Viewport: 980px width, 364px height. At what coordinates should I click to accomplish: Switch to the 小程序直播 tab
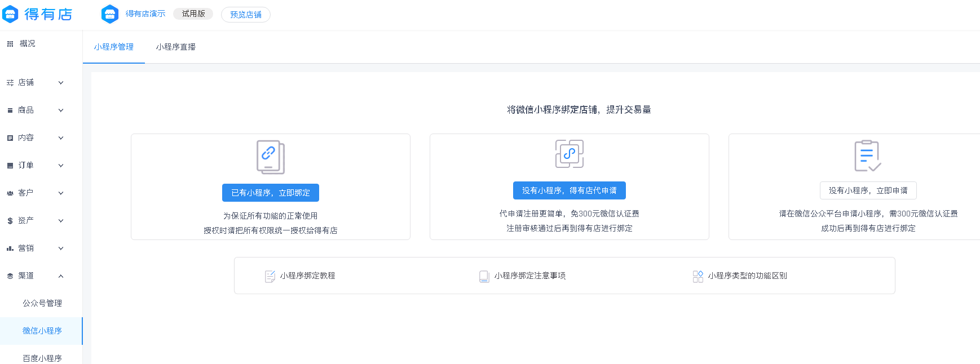[x=176, y=47]
